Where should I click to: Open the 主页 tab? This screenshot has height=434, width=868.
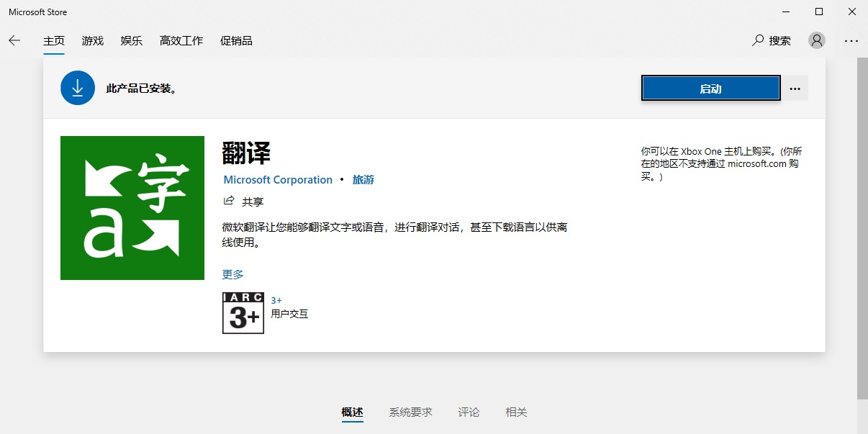click(54, 40)
